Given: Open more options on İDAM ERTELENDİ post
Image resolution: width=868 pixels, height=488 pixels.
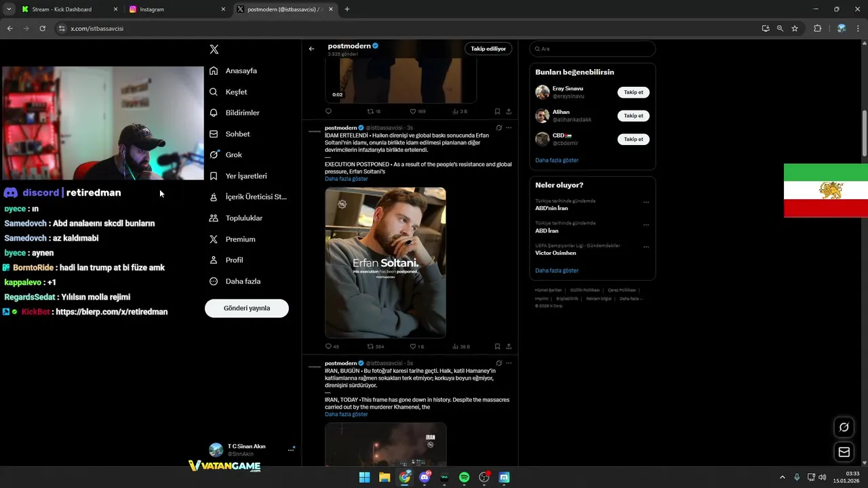Looking at the screenshot, I should tap(509, 127).
